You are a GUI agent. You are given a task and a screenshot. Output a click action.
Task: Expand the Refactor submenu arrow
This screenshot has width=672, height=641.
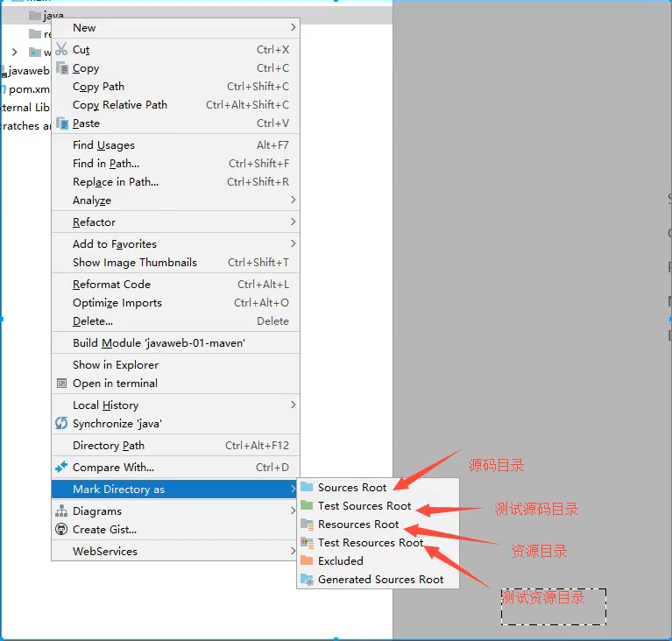point(294,222)
